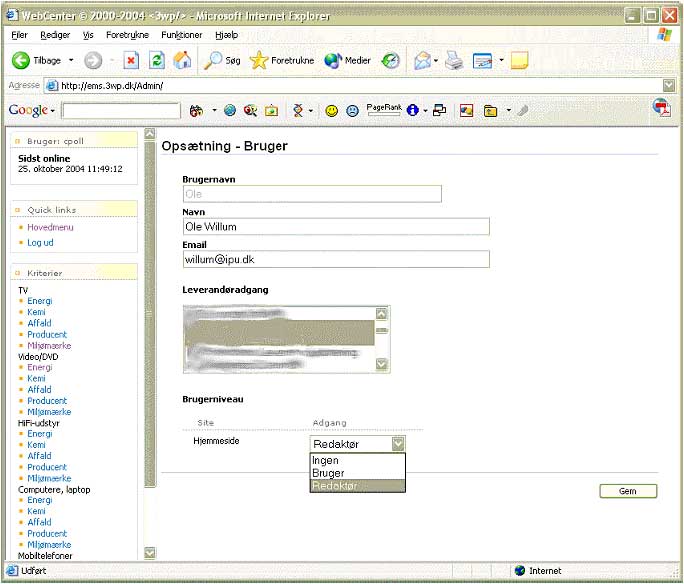The image size is (684, 584).
Task: Open the Funktioner menu
Action: click(x=181, y=35)
